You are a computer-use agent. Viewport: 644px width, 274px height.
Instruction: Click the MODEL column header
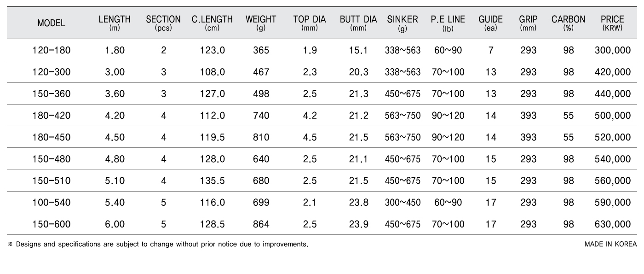pyautogui.click(x=52, y=23)
